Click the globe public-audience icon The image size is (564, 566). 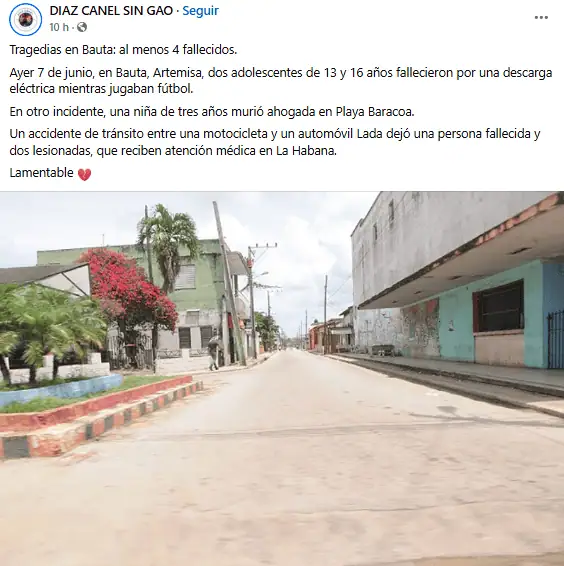(x=82, y=27)
